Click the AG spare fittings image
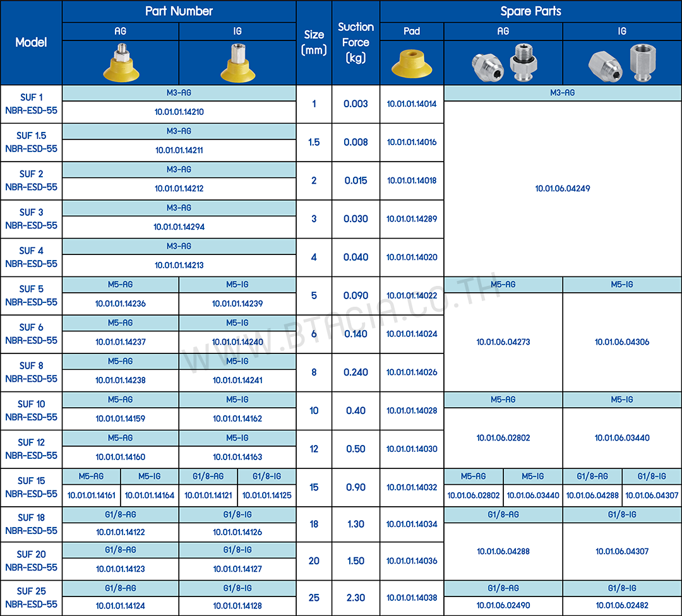Viewport: 682px width, 616px height. click(x=504, y=63)
